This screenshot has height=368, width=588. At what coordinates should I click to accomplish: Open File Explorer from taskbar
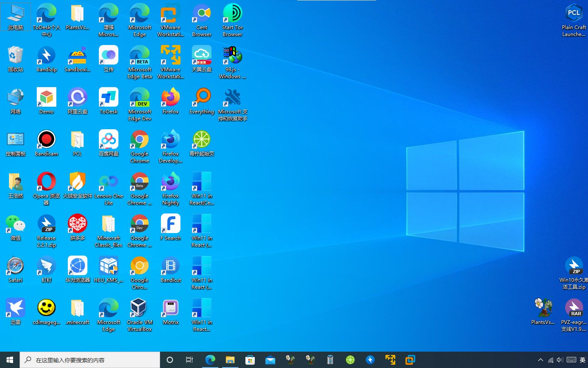tap(230, 360)
